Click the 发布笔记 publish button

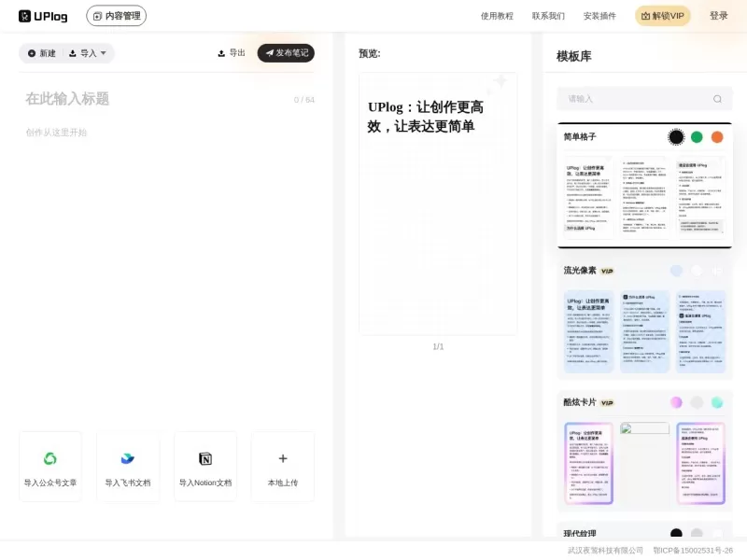coord(287,53)
